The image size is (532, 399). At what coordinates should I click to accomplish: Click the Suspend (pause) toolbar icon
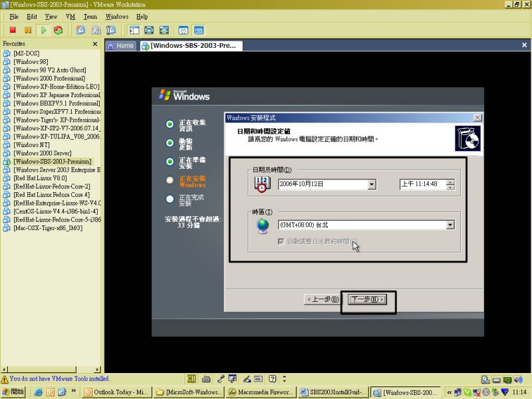28,30
